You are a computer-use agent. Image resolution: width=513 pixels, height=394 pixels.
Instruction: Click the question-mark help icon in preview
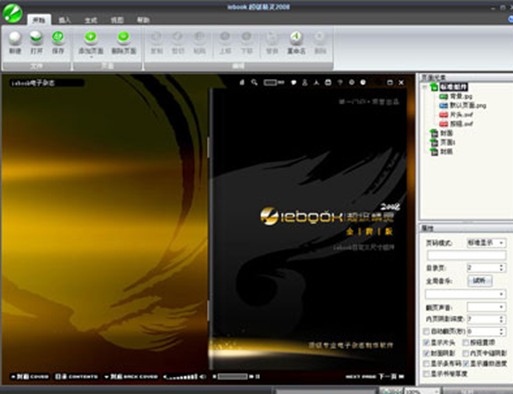tap(340, 82)
